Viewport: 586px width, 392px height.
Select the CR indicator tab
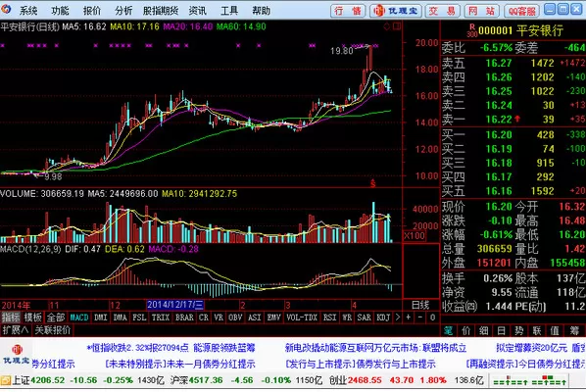[203, 318]
